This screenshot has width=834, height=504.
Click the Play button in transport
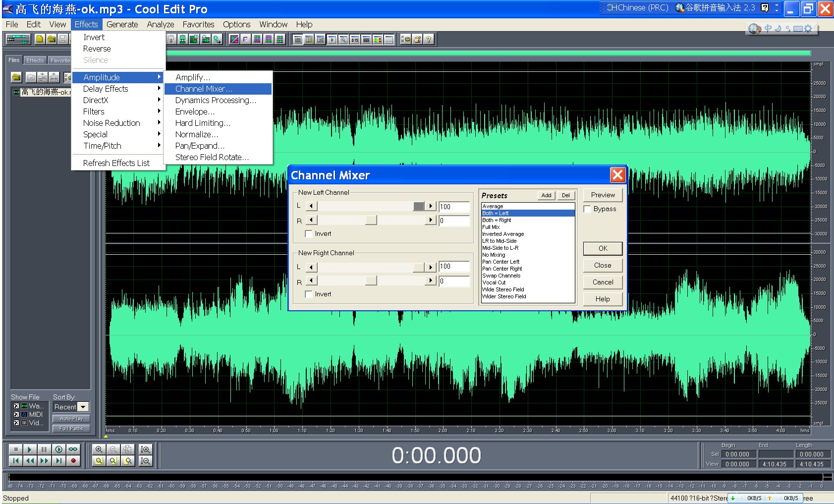(30, 449)
